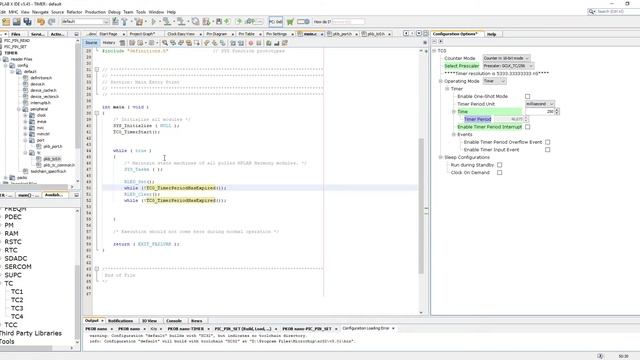Switch to the Files panel tab
Screen dimensions: 640x360
[16, 34]
